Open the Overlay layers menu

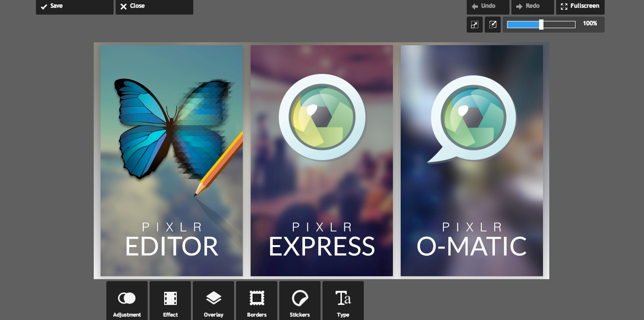coord(213,301)
